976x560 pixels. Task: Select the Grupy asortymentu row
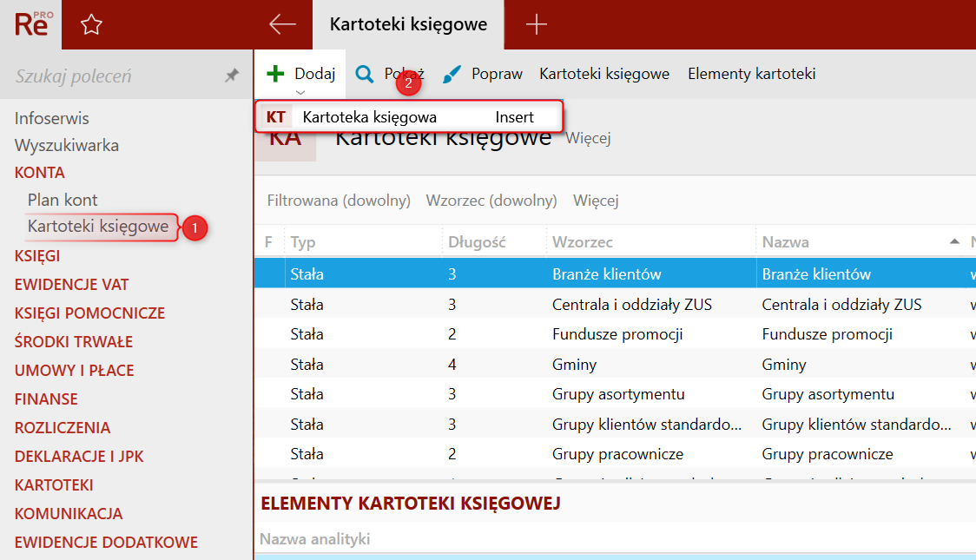click(x=615, y=394)
